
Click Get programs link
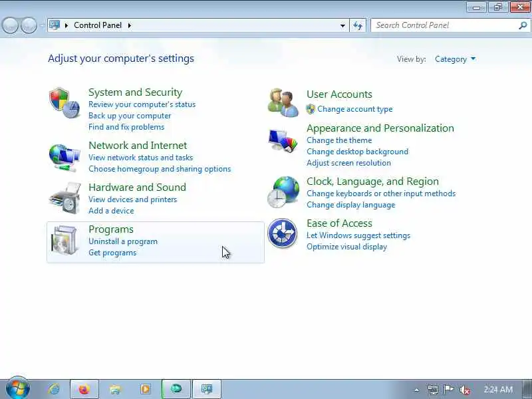click(x=112, y=253)
